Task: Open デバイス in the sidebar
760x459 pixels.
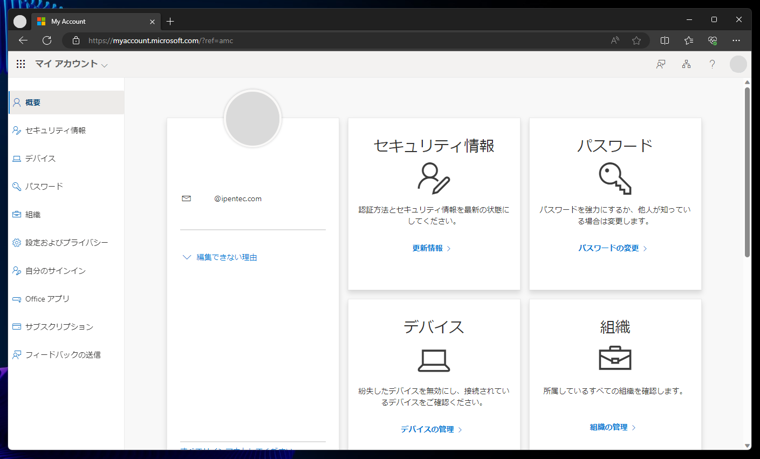Action: pos(66,158)
